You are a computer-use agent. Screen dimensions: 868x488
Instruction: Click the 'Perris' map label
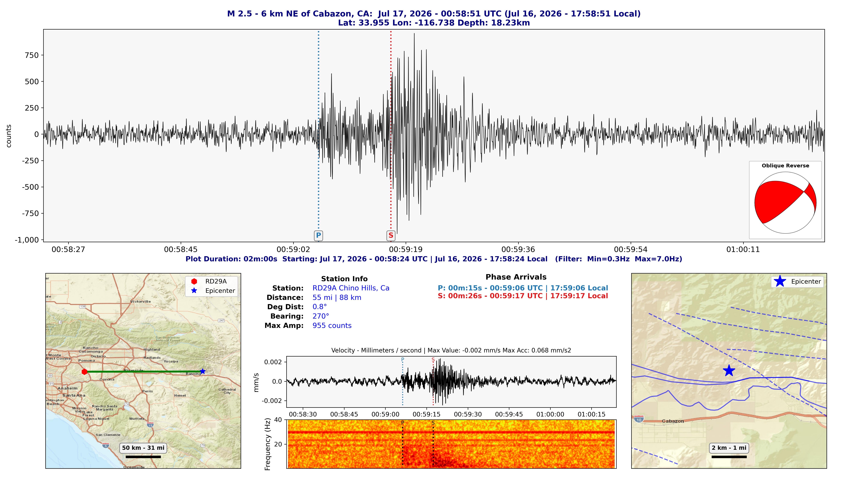(148, 391)
